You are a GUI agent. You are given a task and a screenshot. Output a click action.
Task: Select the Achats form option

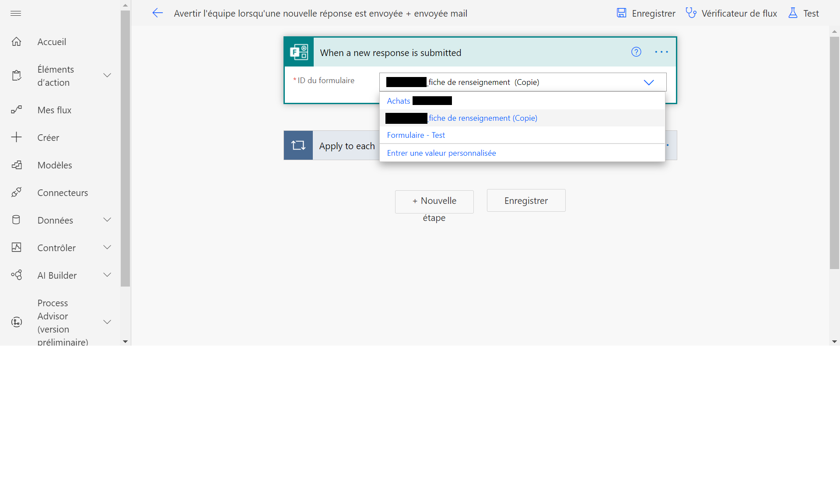pyautogui.click(x=399, y=101)
